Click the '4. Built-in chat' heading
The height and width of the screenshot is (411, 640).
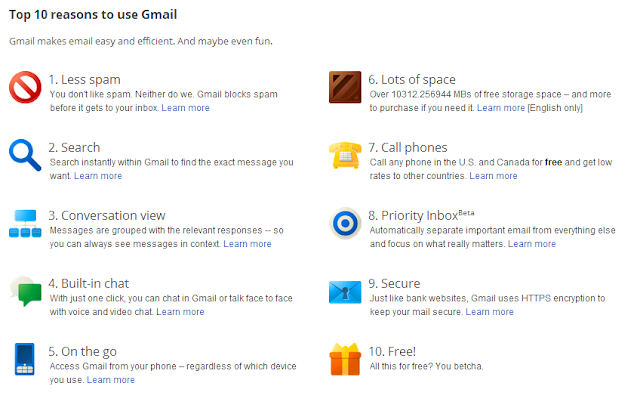click(89, 284)
